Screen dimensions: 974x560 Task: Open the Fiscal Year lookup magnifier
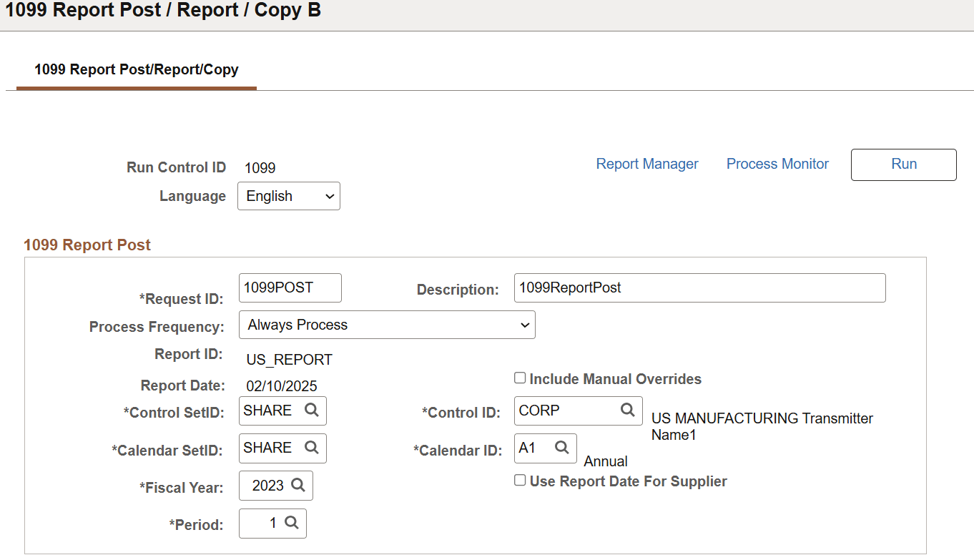(299, 485)
